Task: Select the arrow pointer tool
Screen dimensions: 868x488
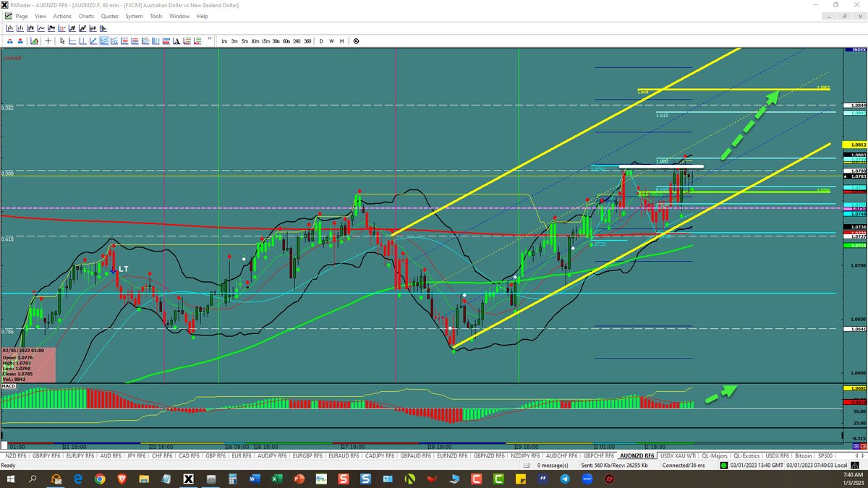Action: pos(62,41)
